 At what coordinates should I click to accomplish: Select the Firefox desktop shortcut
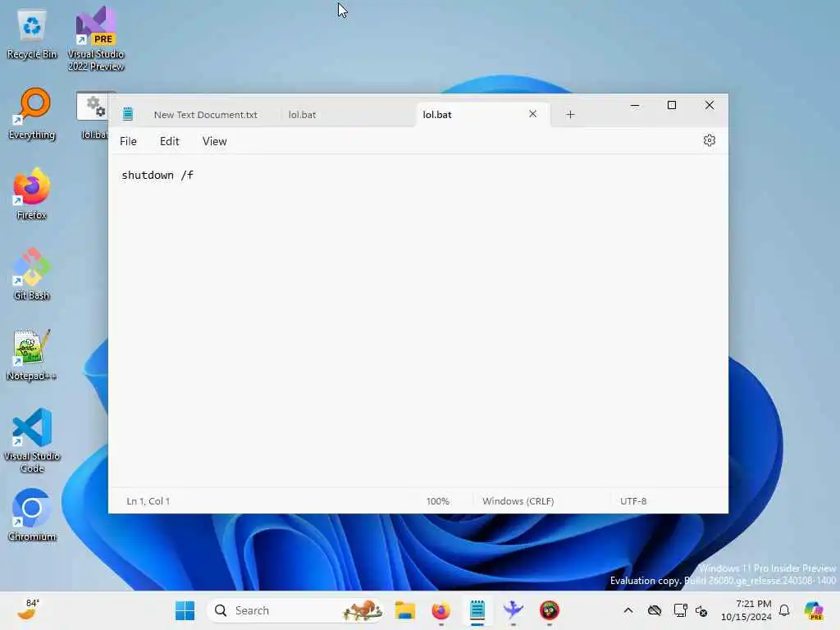click(32, 194)
